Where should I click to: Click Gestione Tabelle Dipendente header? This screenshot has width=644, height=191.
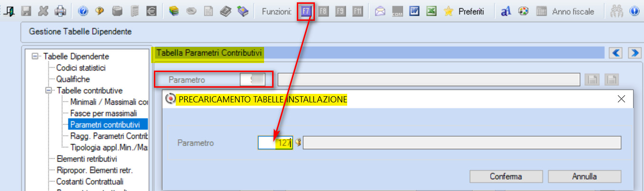coord(80,32)
